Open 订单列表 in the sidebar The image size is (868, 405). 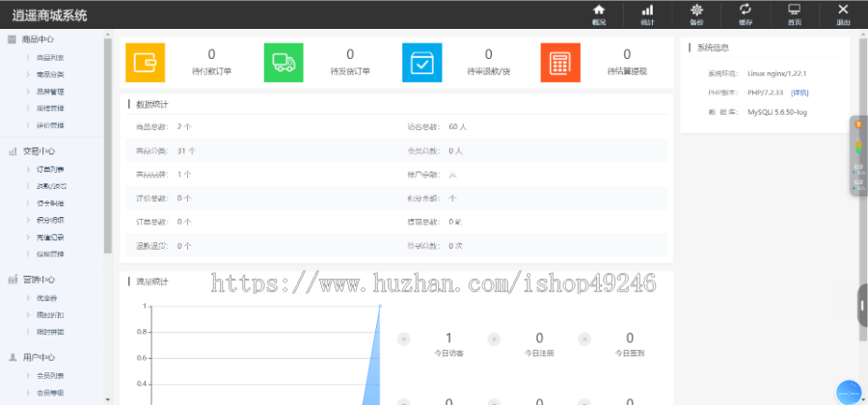[50, 170]
